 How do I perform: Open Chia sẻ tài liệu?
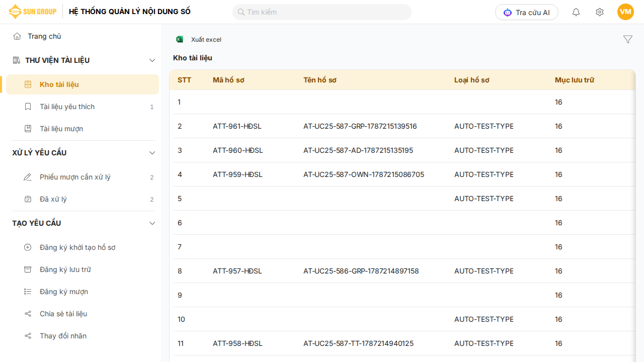pos(82,314)
